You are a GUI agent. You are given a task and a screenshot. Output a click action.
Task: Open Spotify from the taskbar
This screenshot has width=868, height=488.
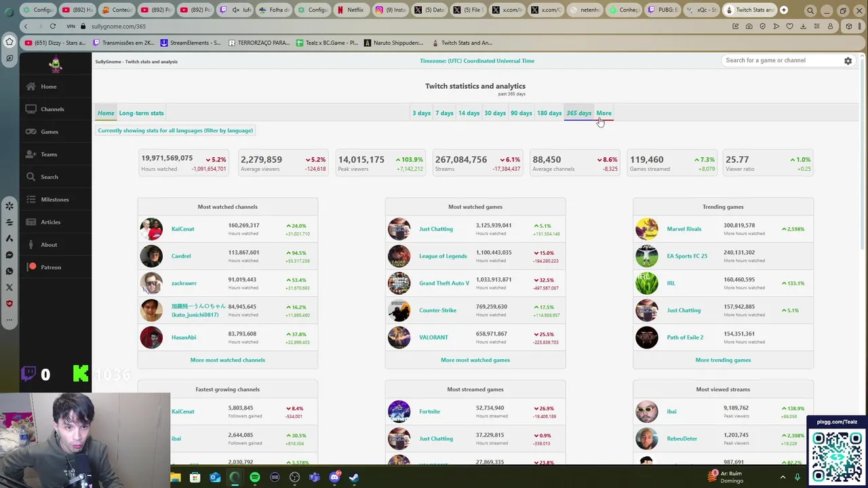point(255,478)
